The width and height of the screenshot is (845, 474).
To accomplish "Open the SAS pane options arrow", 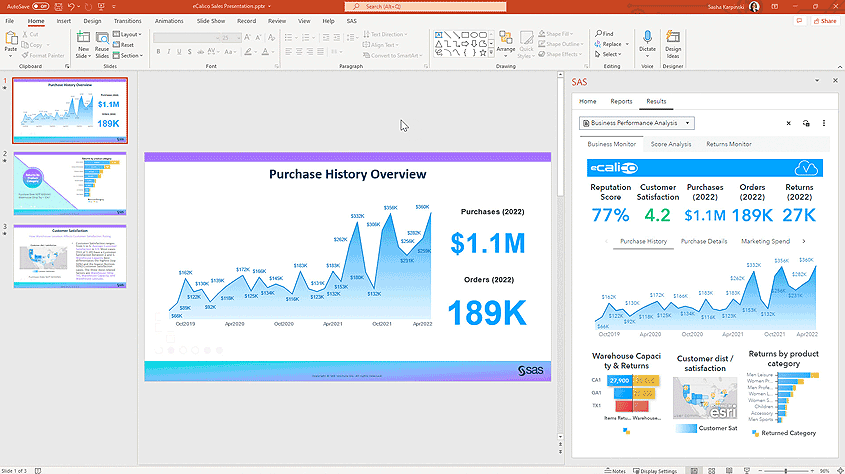I will pos(817,80).
